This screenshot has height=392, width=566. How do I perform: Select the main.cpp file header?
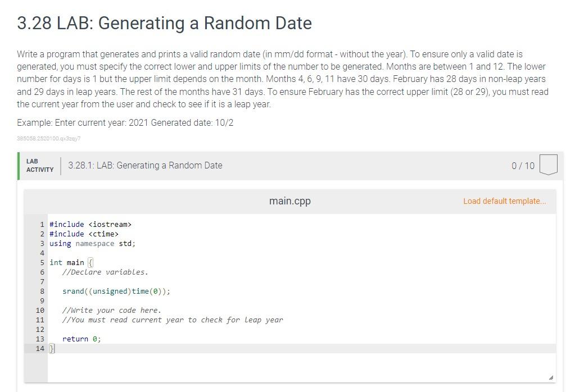tap(290, 201)
